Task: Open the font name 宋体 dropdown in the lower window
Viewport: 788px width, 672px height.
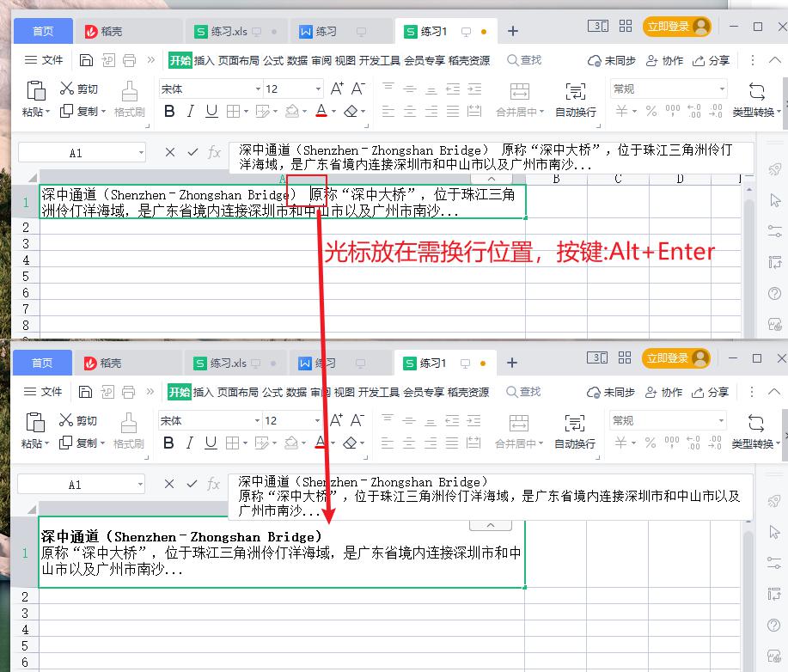Action: [x=257, y=421]
